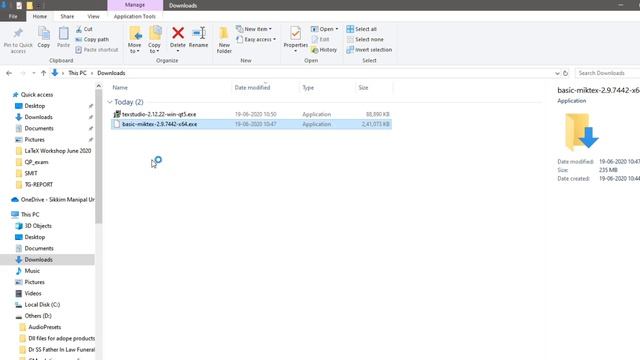
Task: Select texstudio-2.12.22-win-qt5.exe file
Action: click(x=251, y=114)
